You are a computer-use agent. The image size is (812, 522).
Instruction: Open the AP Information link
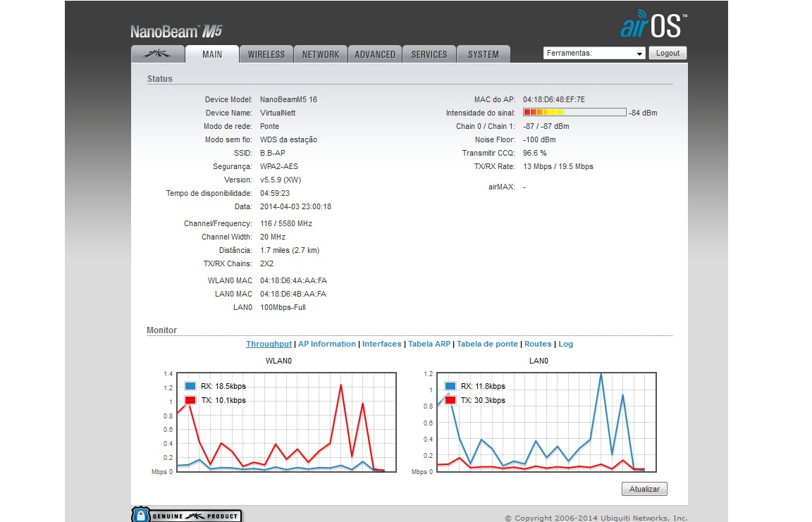tap(327, 344)
